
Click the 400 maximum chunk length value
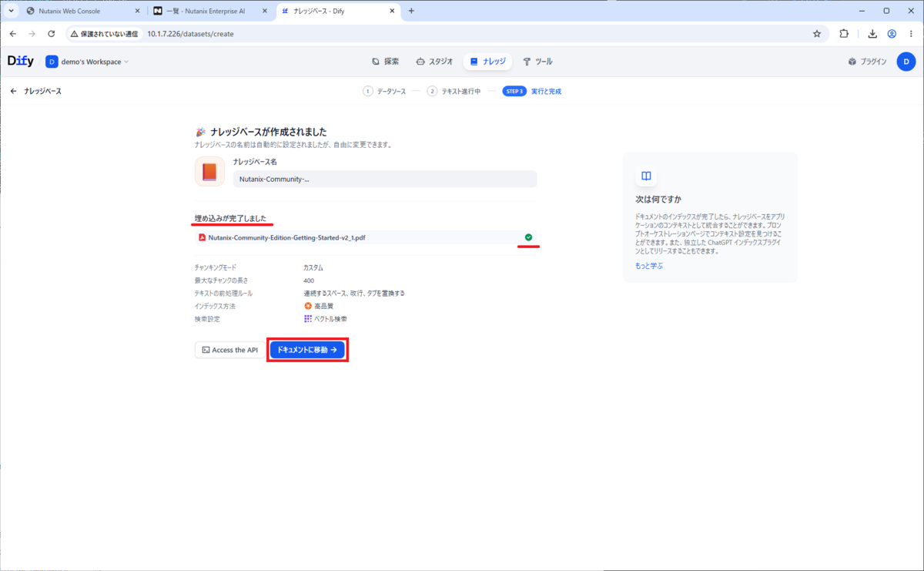[309, 280]
